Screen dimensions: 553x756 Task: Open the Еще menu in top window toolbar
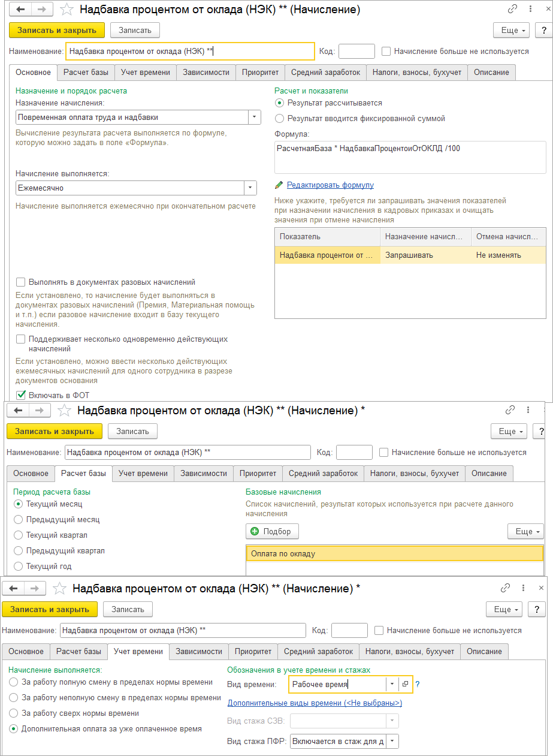(510, 31)
